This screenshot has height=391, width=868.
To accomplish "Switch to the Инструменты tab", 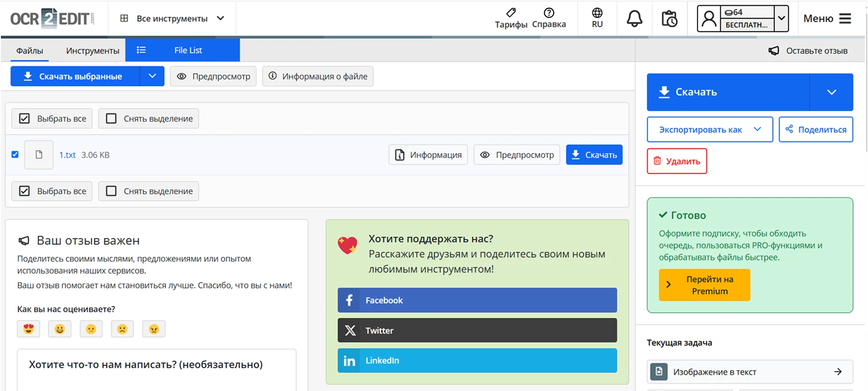I will (x=92, y=51).
